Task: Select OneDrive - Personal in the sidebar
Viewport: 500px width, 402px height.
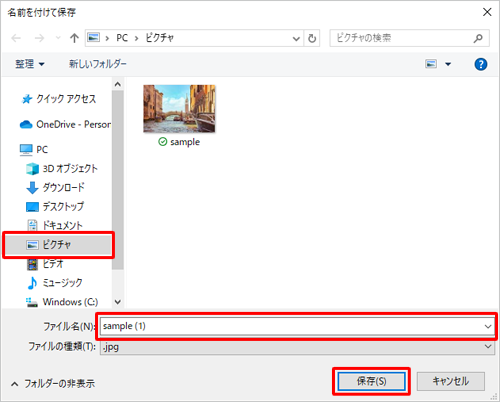Action: pos(73,124)
